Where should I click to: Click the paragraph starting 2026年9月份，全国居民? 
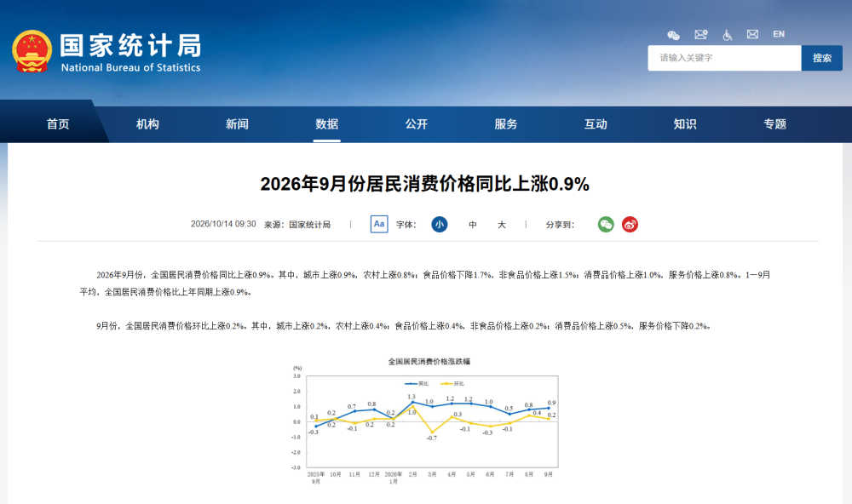425,283
